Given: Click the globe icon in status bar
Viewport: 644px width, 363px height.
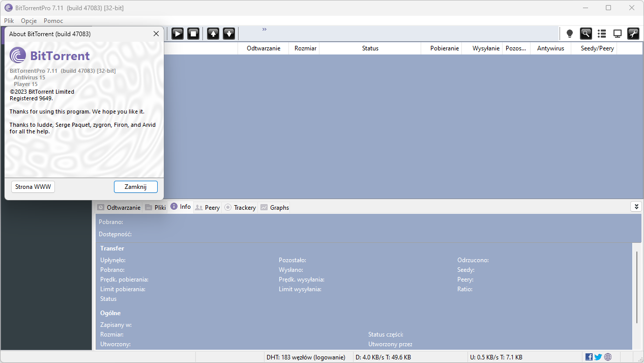Looking at the screenshot, I should [608, 357].
